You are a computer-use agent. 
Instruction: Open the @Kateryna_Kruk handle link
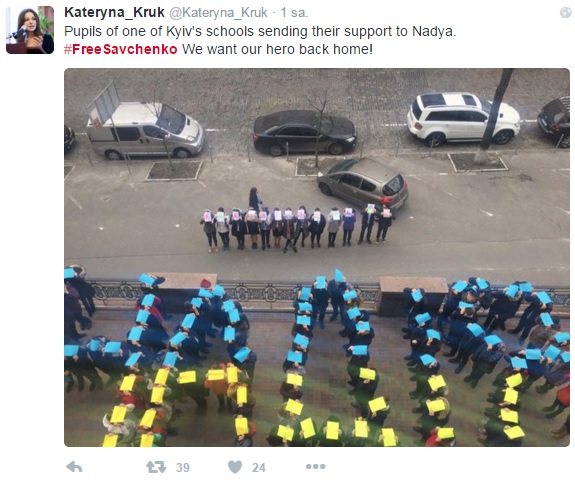pyautogui.click(x=218, y=13)
